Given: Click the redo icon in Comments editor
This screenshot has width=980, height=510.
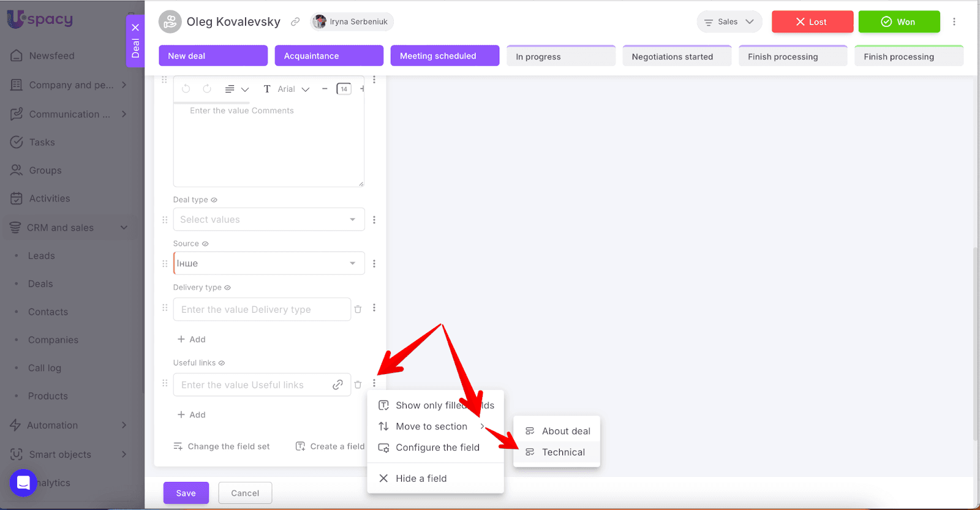Looking at the screenshot, I should (x=207, y=89).
